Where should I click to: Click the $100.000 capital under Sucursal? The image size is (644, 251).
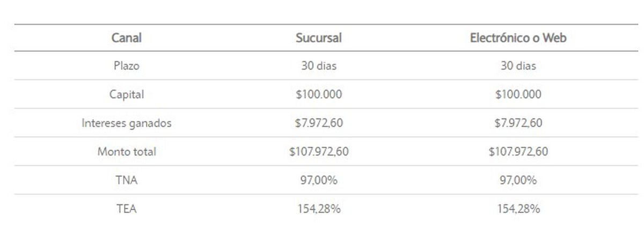(319, 94)
